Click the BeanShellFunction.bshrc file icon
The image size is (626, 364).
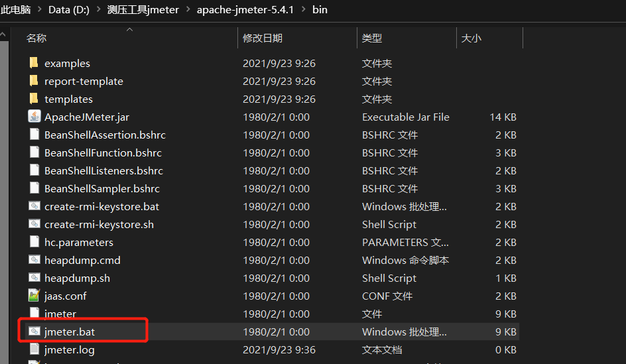(34, 152)
